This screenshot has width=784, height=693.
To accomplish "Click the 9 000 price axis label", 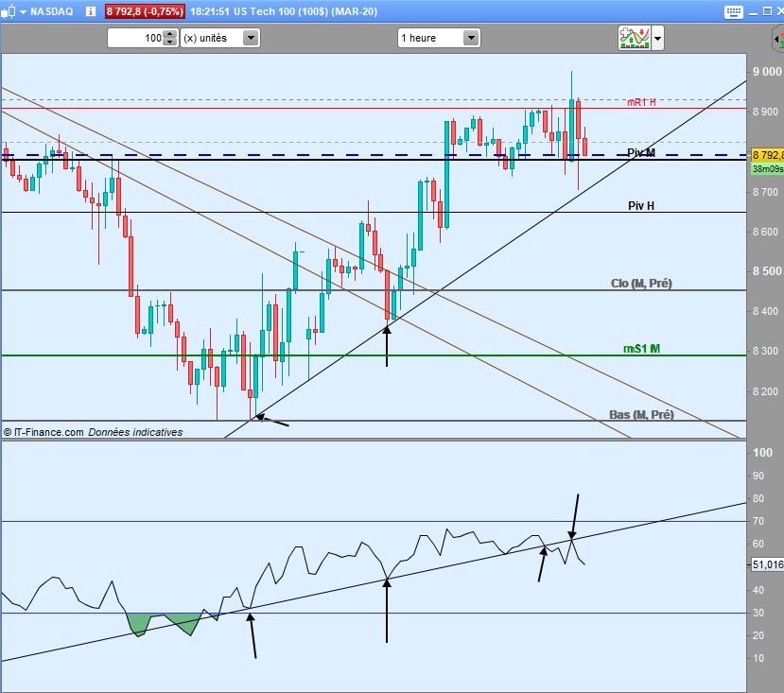I will (767, 72).
